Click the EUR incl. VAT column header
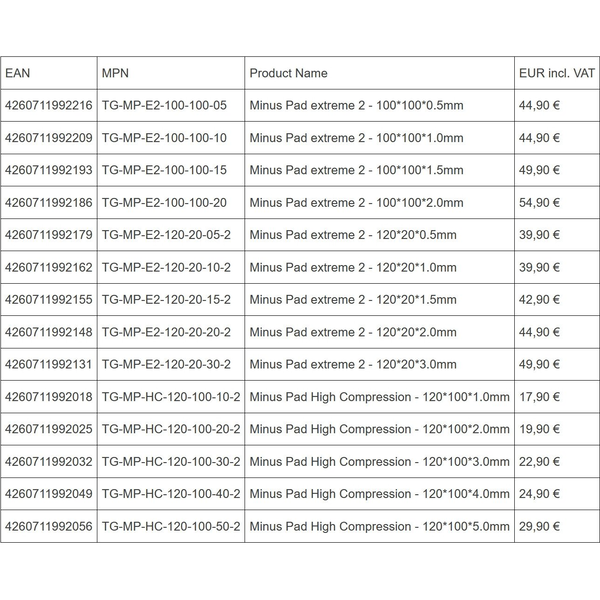The width and height of the screenshot is (600, 600). pos(557,73)
